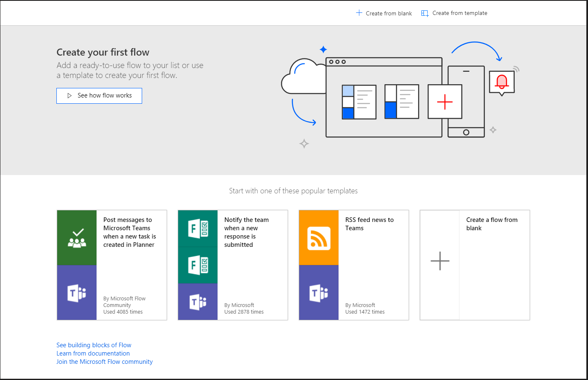Select Create from template in the top bar

[454, 13]
